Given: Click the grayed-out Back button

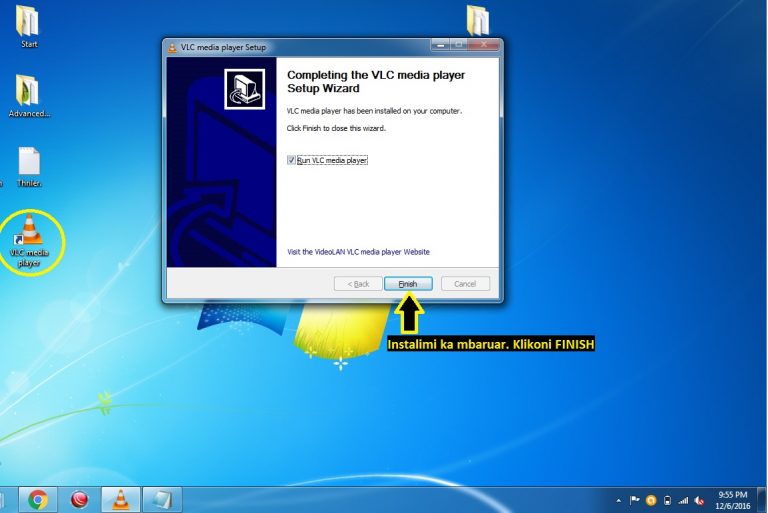Looking at the screenshot, I should pyautogui.click(x=358, y=284).
